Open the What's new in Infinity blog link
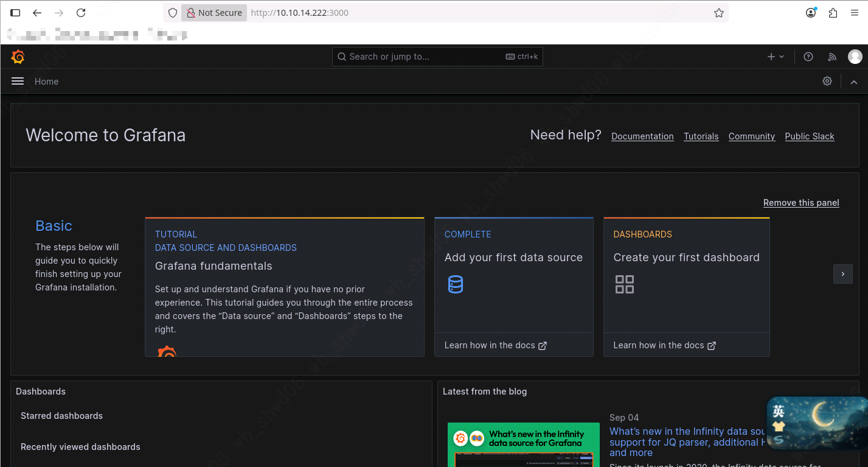 pos(687,442)
